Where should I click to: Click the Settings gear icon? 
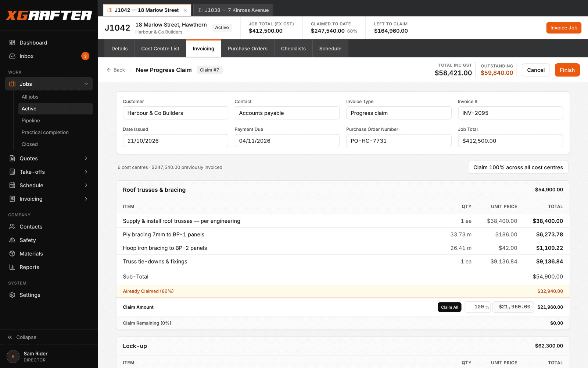(x=12, y=295)
